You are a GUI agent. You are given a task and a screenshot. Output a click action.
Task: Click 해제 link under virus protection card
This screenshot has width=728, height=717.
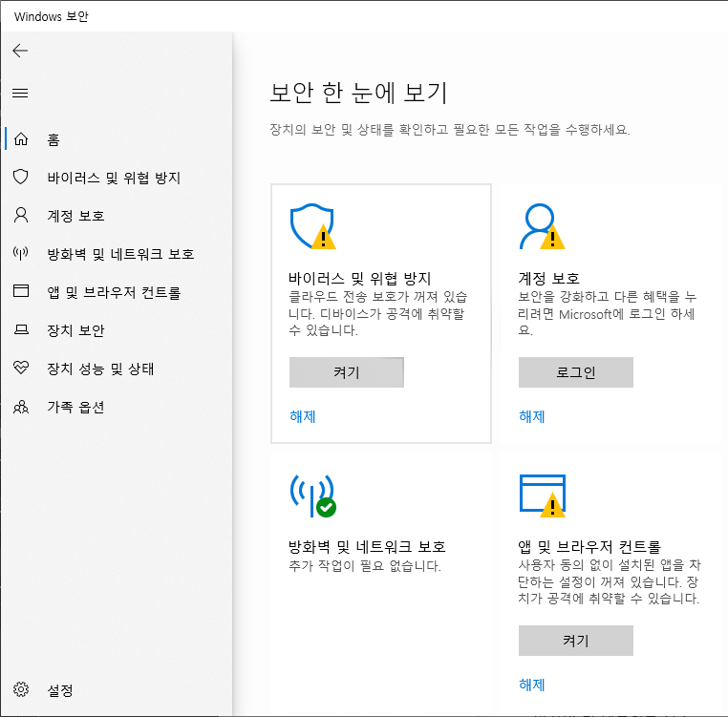pyautogui.click(x=303, y=416)
